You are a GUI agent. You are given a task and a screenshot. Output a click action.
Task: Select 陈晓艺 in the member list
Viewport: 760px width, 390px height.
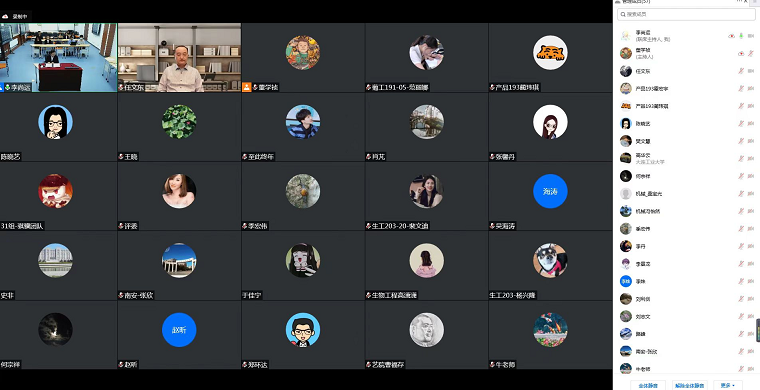tap(686, 124)
